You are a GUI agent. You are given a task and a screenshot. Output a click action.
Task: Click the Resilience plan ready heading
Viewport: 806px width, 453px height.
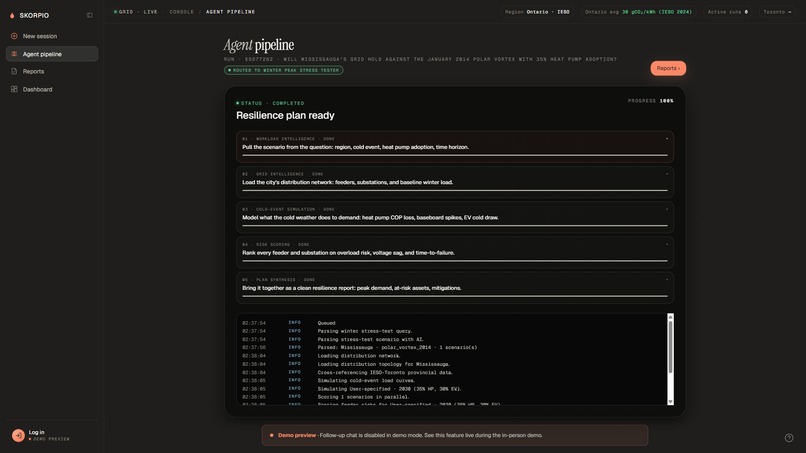pos(285,116)
